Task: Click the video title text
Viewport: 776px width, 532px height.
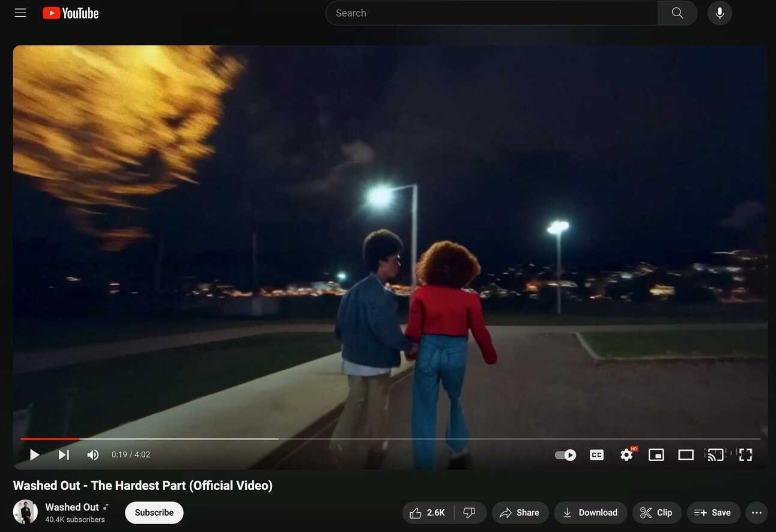Action: [143, 485]
